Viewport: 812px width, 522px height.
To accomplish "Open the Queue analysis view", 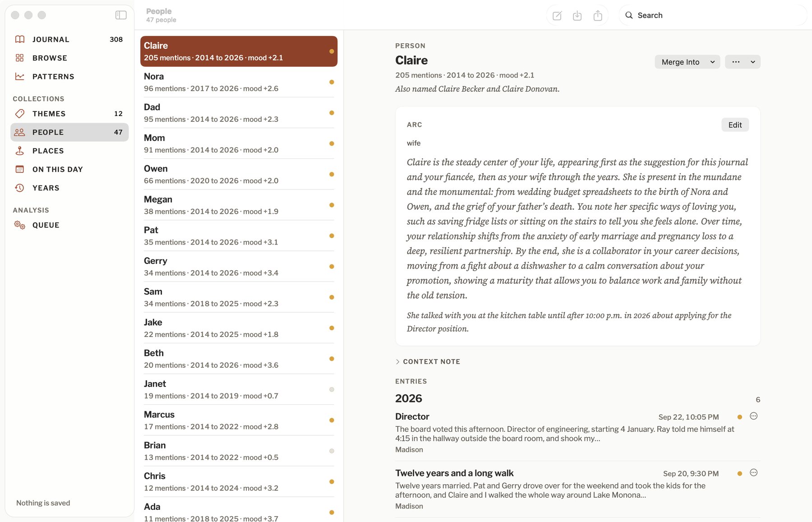I will [x=69, y=225].
